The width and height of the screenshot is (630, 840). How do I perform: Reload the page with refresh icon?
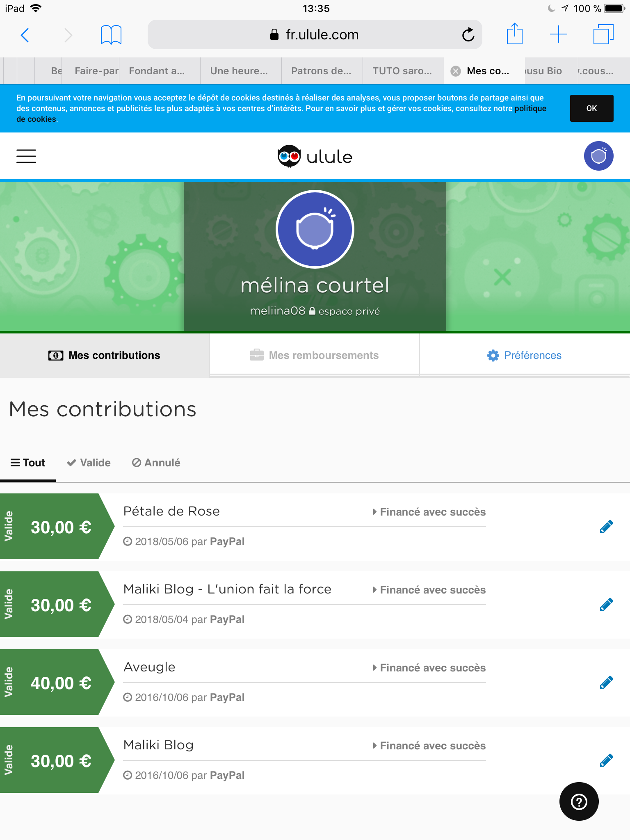468,35
